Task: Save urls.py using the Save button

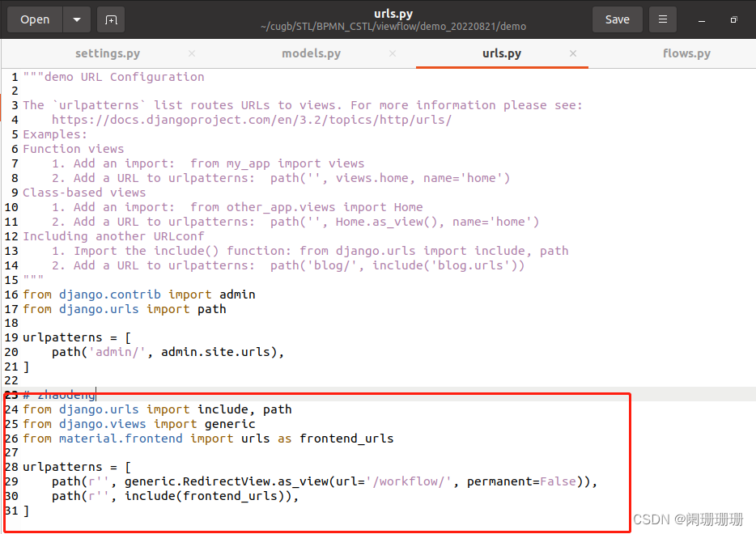Action: [x=617, y=19]
